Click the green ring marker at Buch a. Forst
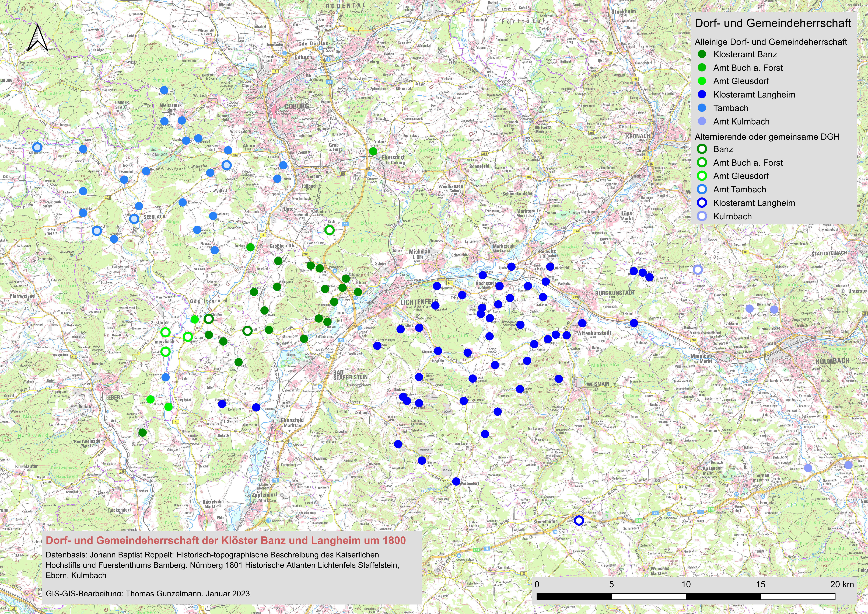The image size is (868, 614). [329, 230]
